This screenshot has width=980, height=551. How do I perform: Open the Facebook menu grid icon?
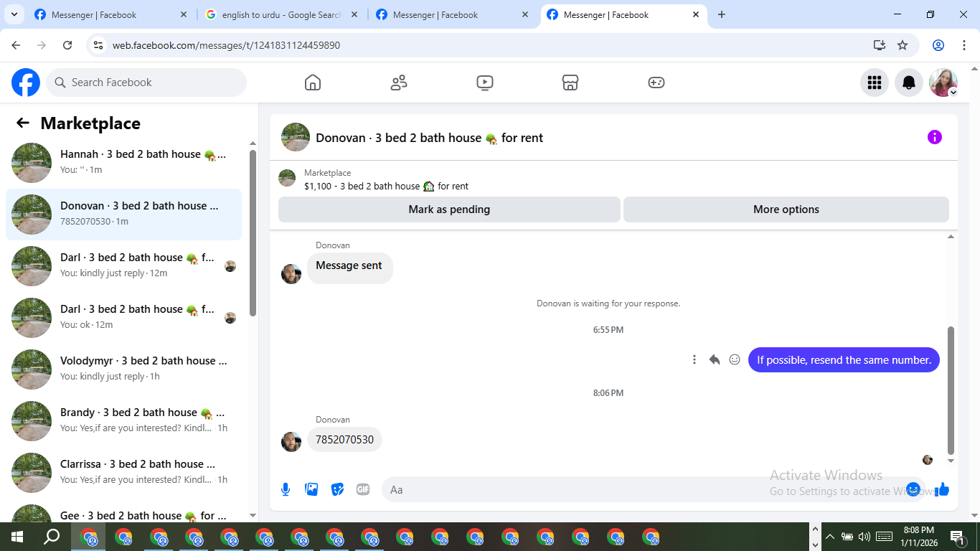tap(875, 83)
